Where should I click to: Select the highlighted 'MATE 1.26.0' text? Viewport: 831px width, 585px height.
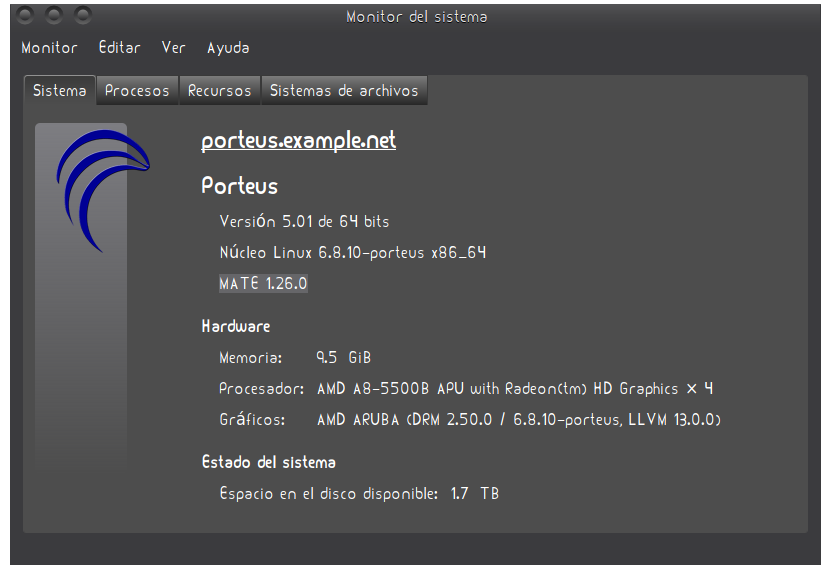point(263,283)
